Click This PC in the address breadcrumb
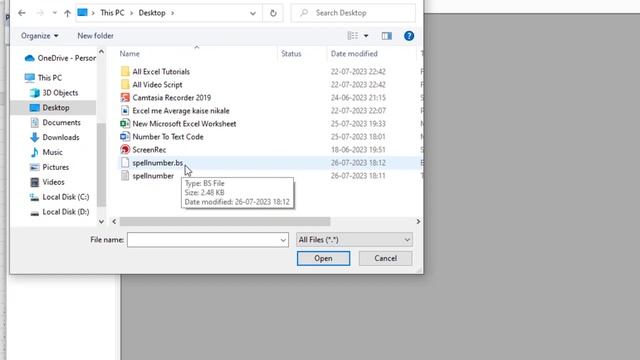 [112, 13]
